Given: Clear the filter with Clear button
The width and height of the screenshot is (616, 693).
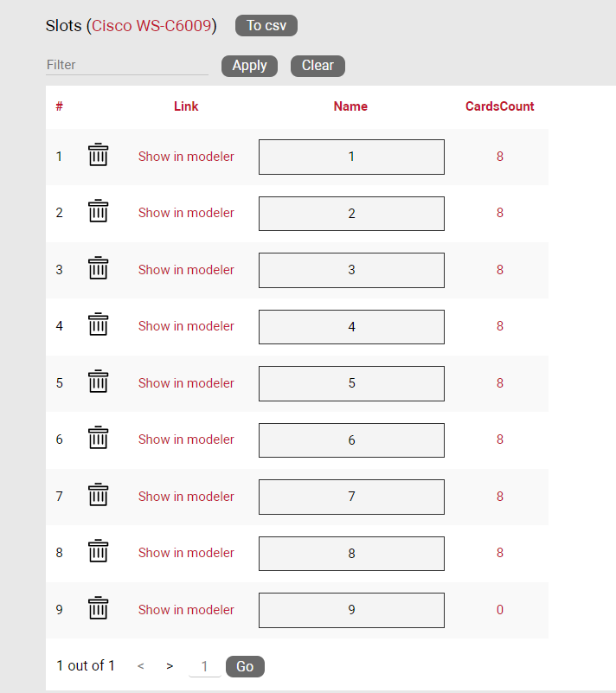Looking at the screenshot, I should click(318, 66).
